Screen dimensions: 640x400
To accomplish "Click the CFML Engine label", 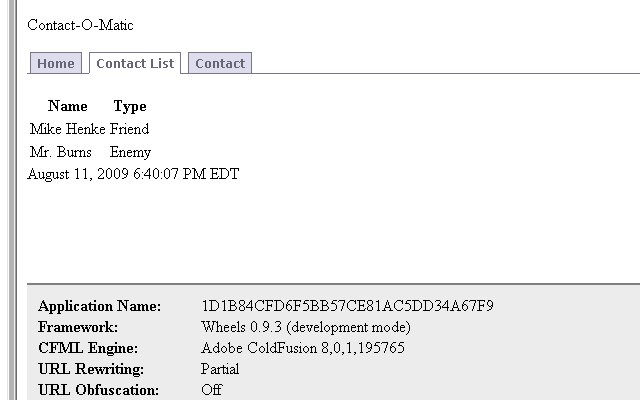I will [88, 348].
